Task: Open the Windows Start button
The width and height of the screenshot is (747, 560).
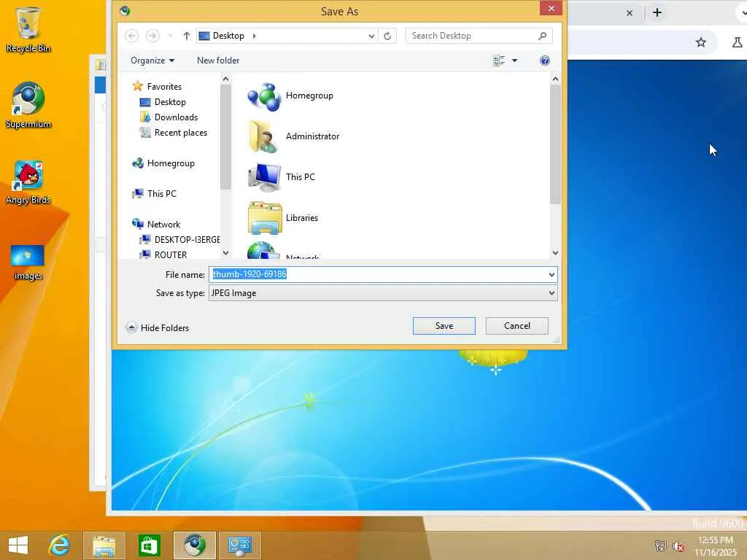Action: pyautogui.click(x=18, y=545)
